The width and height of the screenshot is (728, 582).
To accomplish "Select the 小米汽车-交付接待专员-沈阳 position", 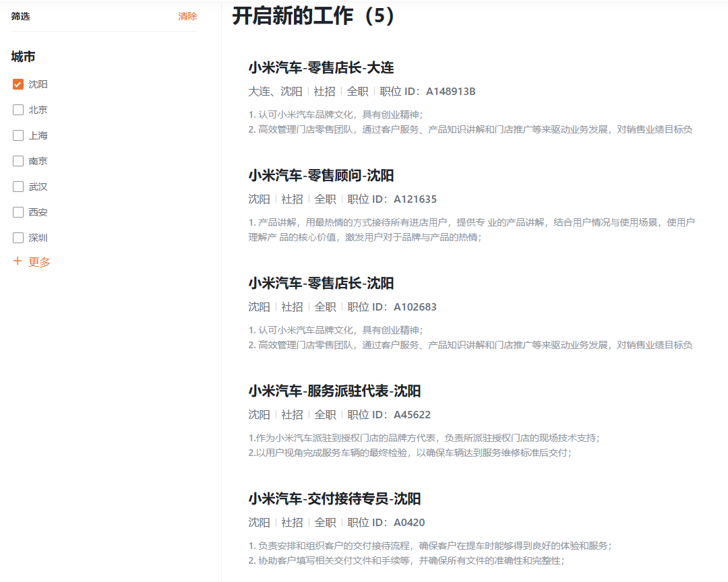I will pyautogui.click(x=334, y=498).
